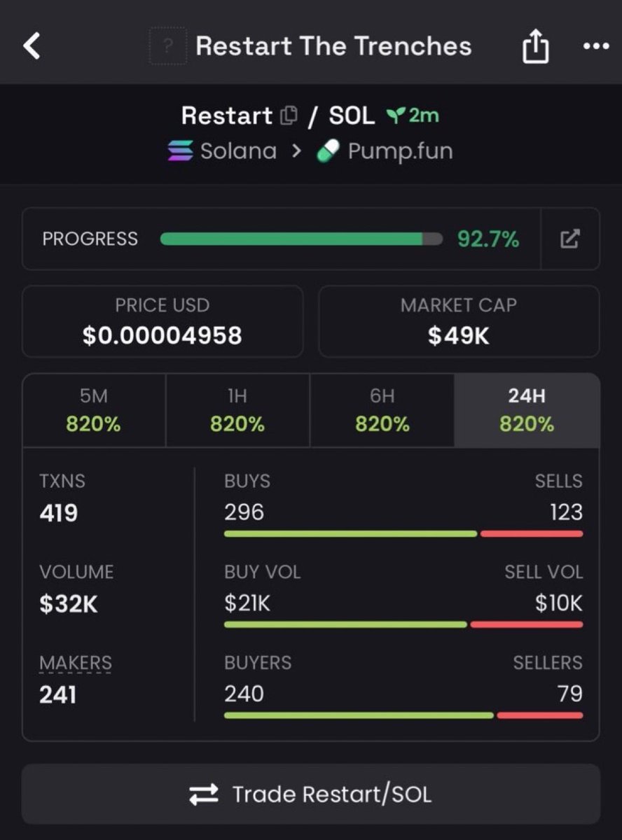Screen dimensions: 622x840
Task: Click the Price USD value box
Action: coord(163,321)
